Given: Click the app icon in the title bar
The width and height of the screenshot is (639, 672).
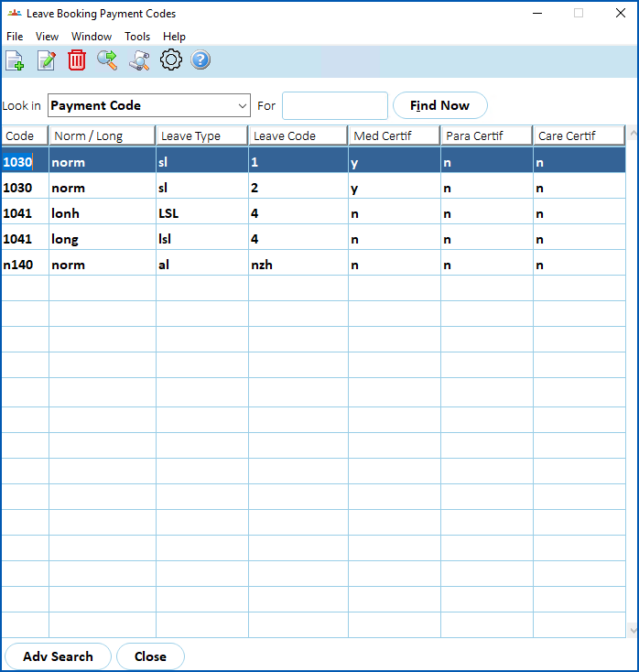Looking at the screenshot, I should pos(14,14).
